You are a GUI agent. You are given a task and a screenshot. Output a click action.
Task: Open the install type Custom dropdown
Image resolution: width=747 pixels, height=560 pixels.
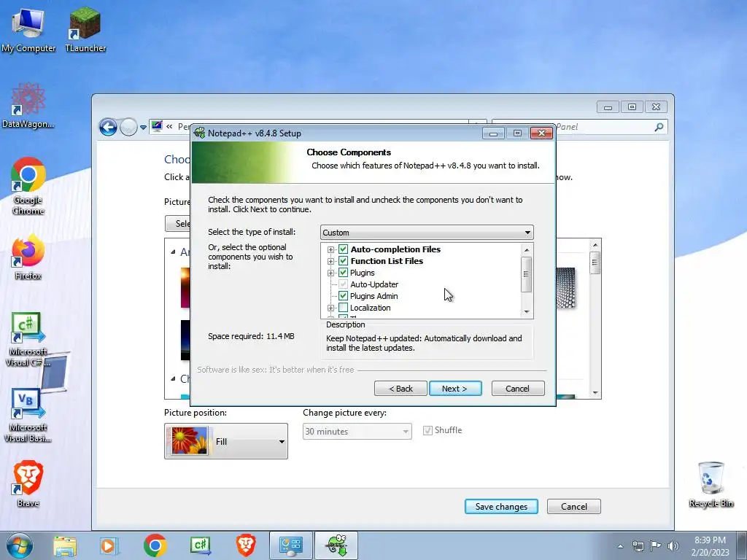tap(427, 233)
